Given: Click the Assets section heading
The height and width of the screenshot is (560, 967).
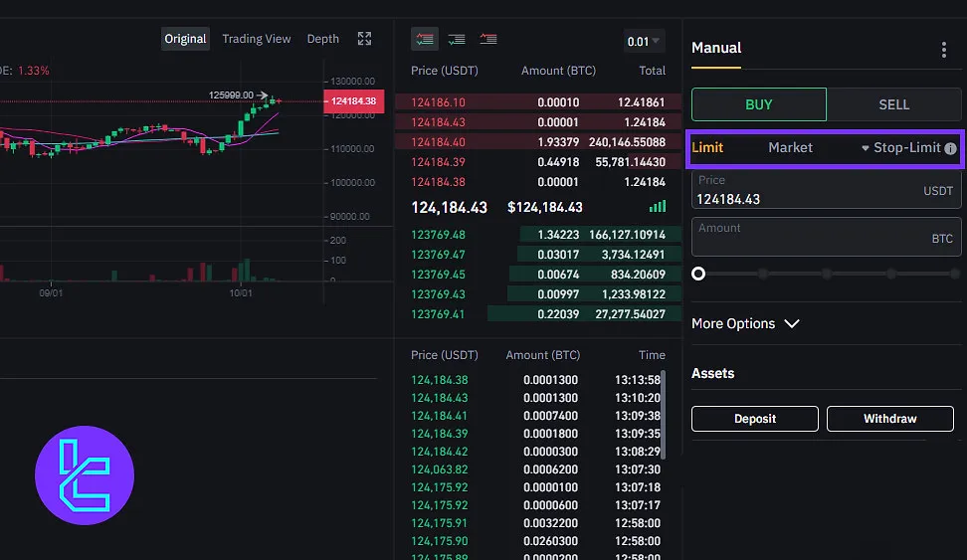Looking at the screenshot, I should (x=713, y=373).
